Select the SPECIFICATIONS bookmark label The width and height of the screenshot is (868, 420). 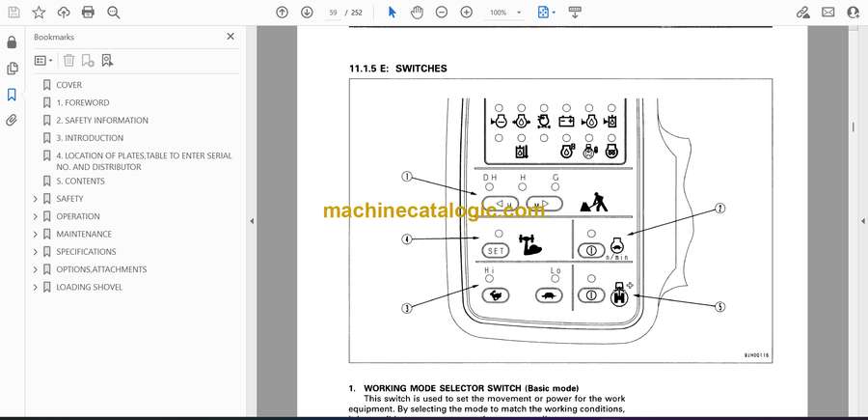click(x=87, y=252)
